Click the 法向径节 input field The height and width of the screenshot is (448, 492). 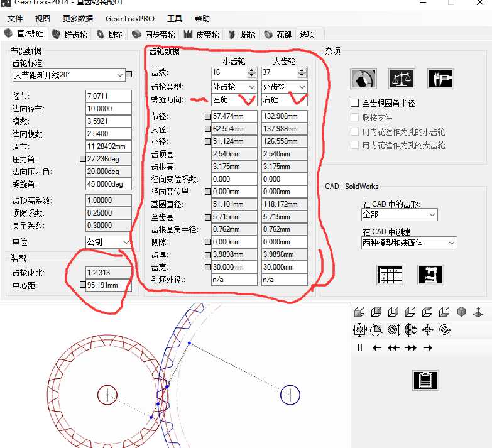(109, 109)
